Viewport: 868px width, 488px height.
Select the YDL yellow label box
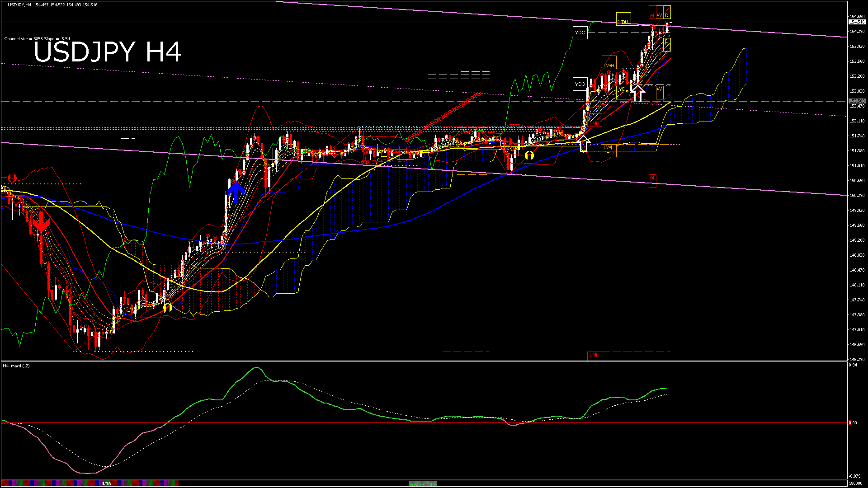click(x=623, y=92)
